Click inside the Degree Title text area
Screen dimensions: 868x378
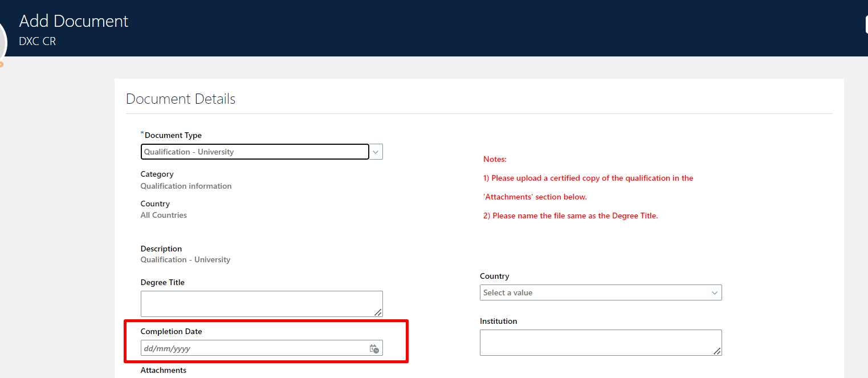pos(261,303)
